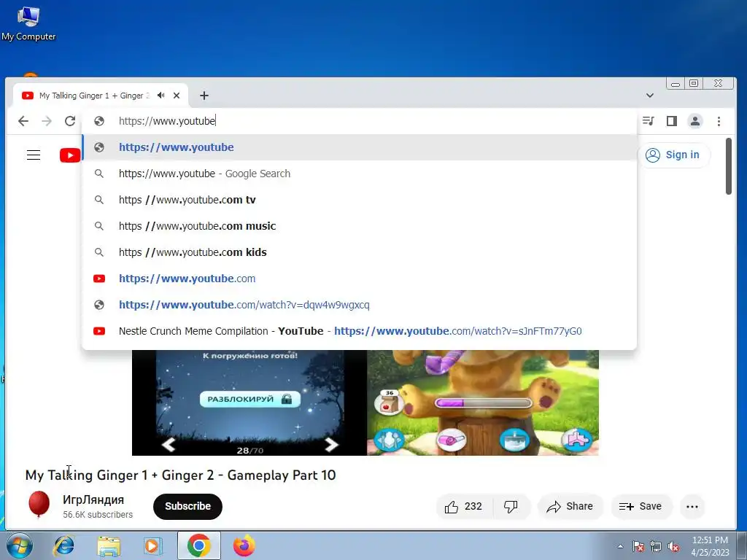Click the address bar input field
The width and height of the screenshot is (747, 560).
pos(359,121)
